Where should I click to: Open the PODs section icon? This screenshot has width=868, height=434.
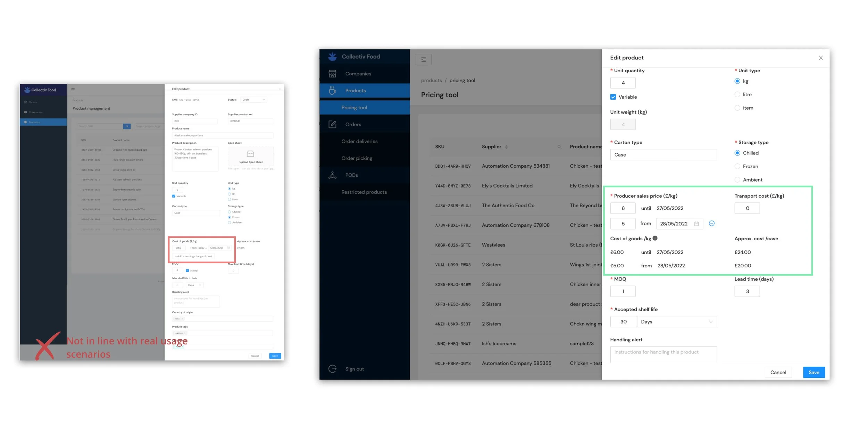[332, 175]
